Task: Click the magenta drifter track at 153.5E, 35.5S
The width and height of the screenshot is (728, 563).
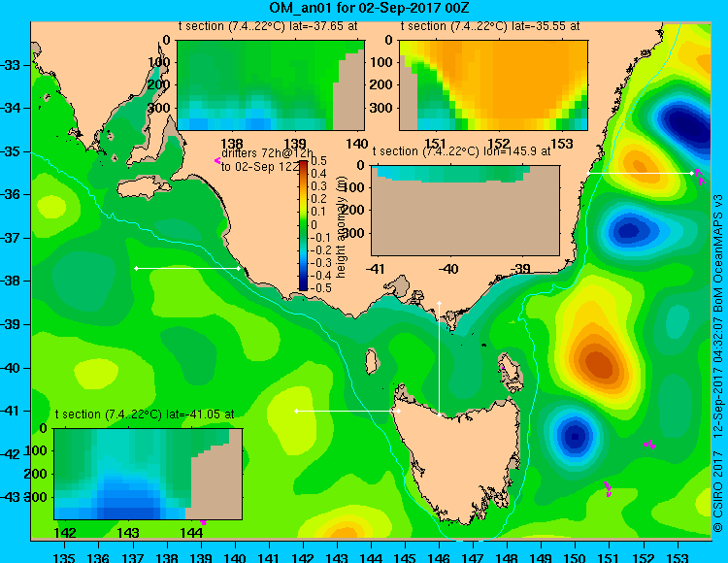Action: (x=700, y=177)
